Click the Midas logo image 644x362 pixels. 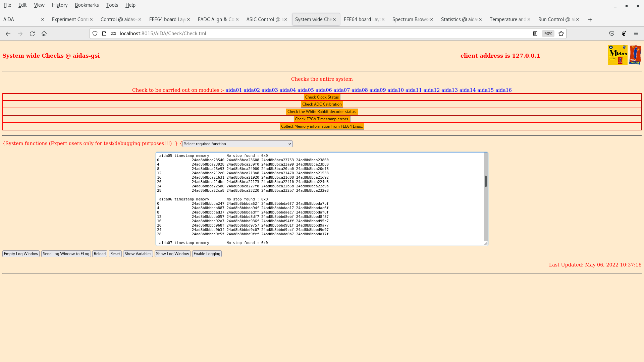pos(618,55)
